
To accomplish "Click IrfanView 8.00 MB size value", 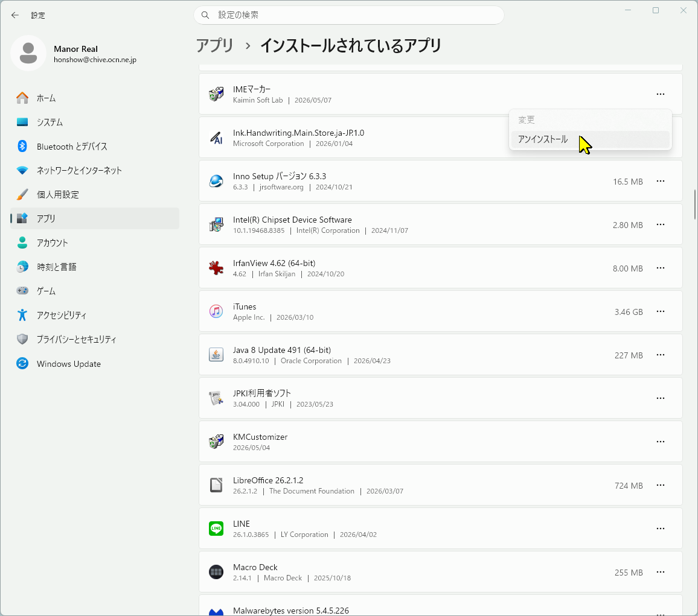I will (628, 268).
